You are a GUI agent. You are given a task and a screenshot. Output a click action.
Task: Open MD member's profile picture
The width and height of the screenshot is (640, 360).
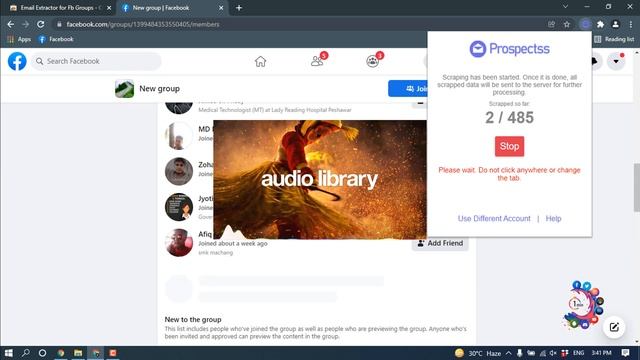179,136
